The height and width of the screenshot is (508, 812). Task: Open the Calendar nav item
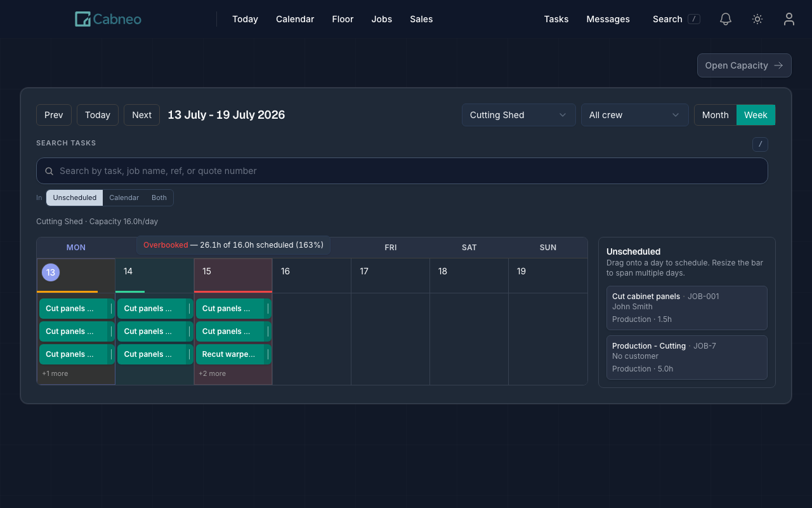click(295, 19)
